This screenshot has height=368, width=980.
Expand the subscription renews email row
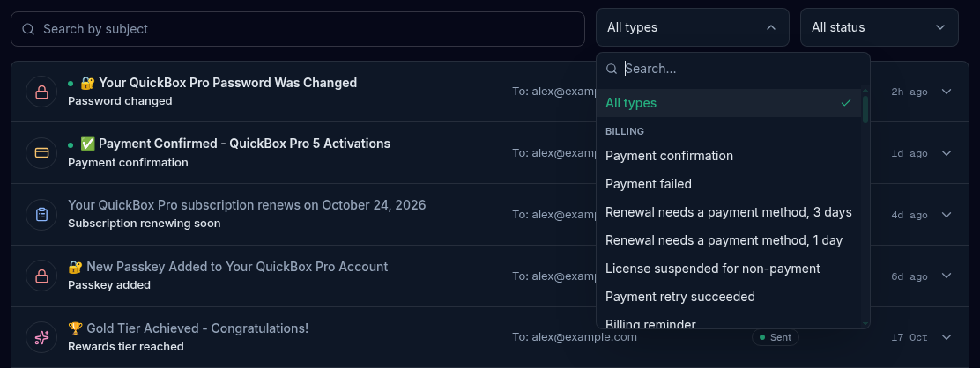(947, 214)
